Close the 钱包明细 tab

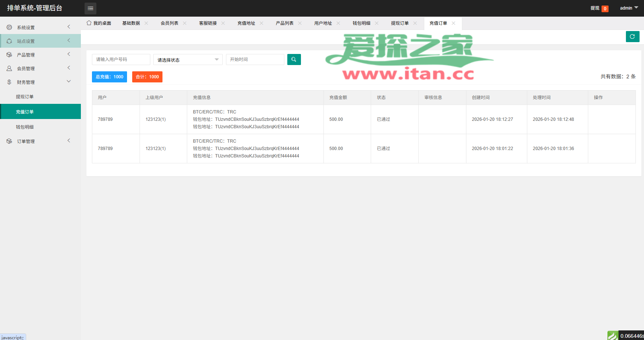[x=377, y=23]
